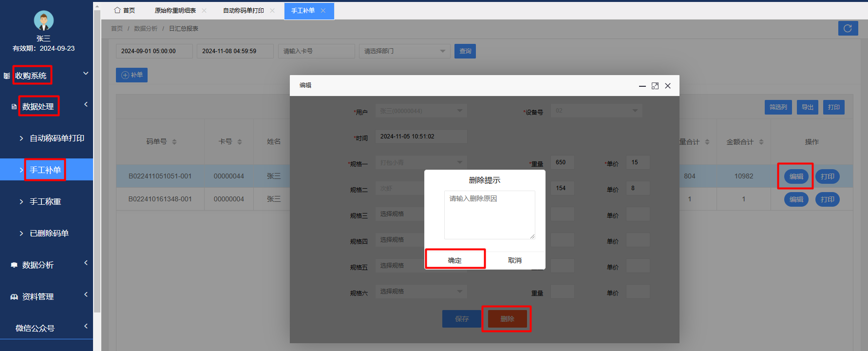Expand 数据分析 sidebar section
Image resolution: width=868 pixels, height=351 pixels.
tap(86, 263)
